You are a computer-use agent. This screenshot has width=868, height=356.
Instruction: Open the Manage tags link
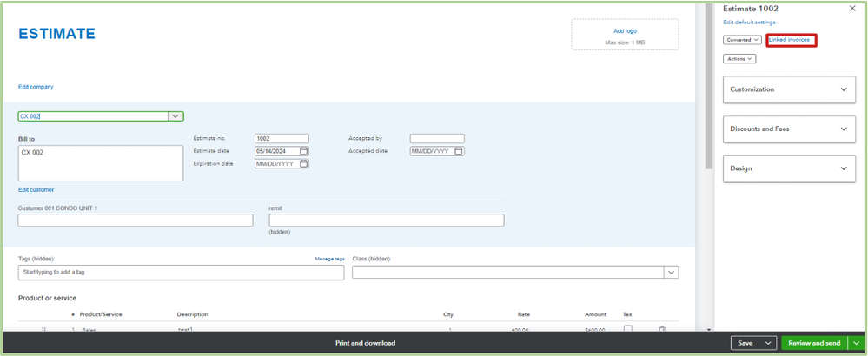[x=330, y=259]
